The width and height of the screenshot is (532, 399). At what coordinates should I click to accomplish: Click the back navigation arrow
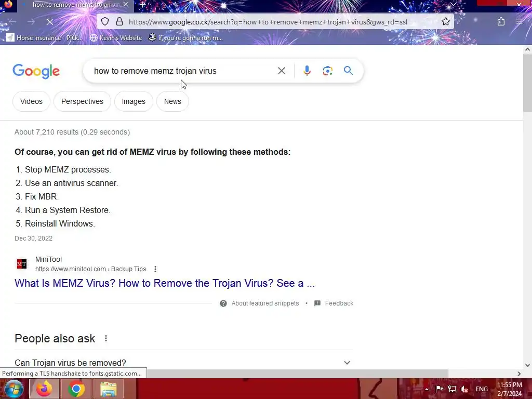tap(12, 22)
